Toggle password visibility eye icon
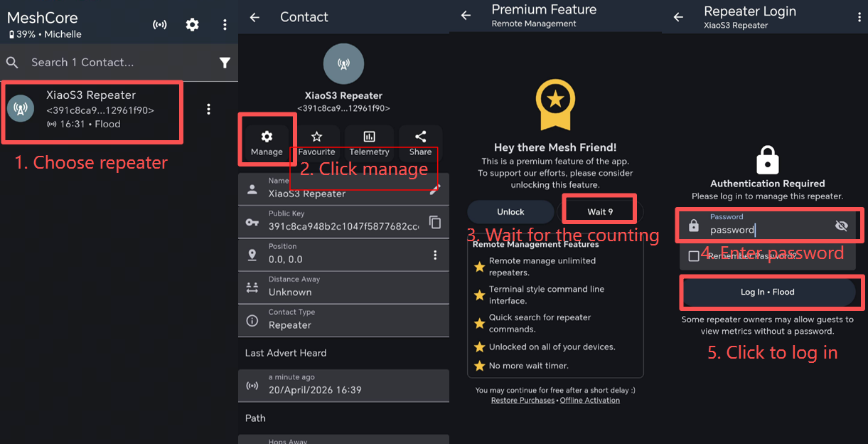Viewport: 868px width, 444px height. pyautogui.click(x=842, y=226)
